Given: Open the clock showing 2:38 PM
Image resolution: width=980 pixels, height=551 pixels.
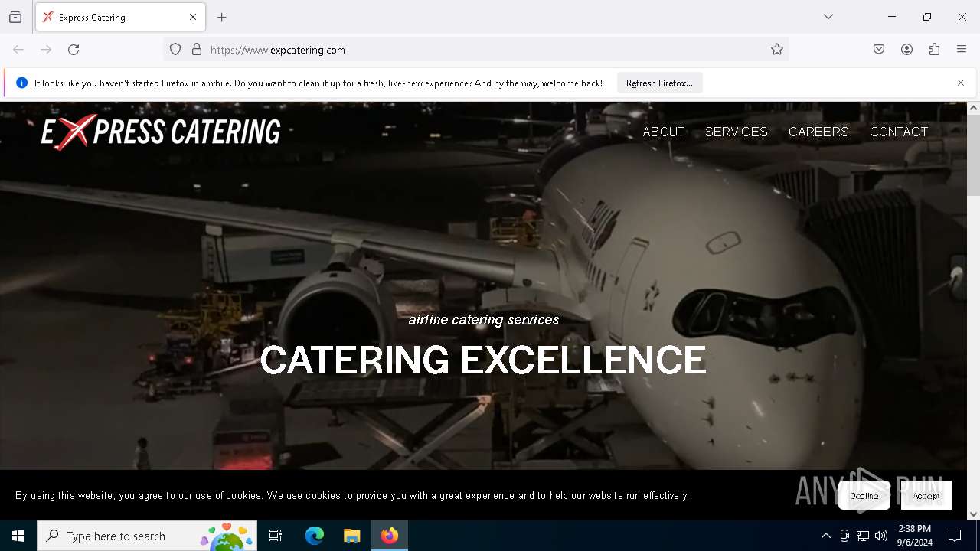Looking at the screenshot, I should (x=915, y=536).
